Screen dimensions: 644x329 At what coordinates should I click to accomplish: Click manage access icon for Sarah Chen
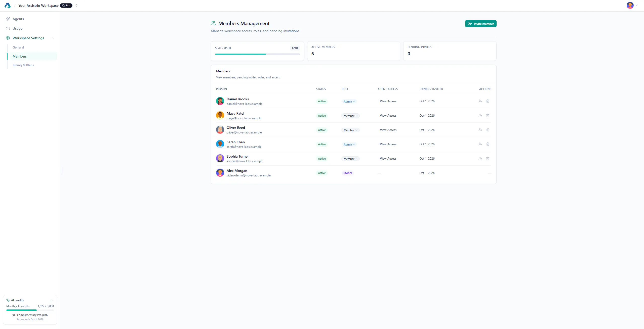[x=480, y=144]
